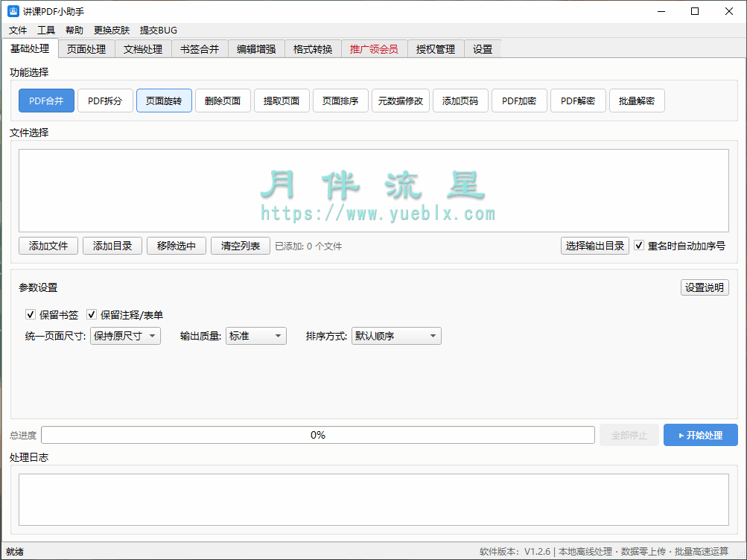The width and height of the screenshot is (747, 560).
Task: Click the 已添加: 0 个文件 counter text
Action: pos(308,246)
